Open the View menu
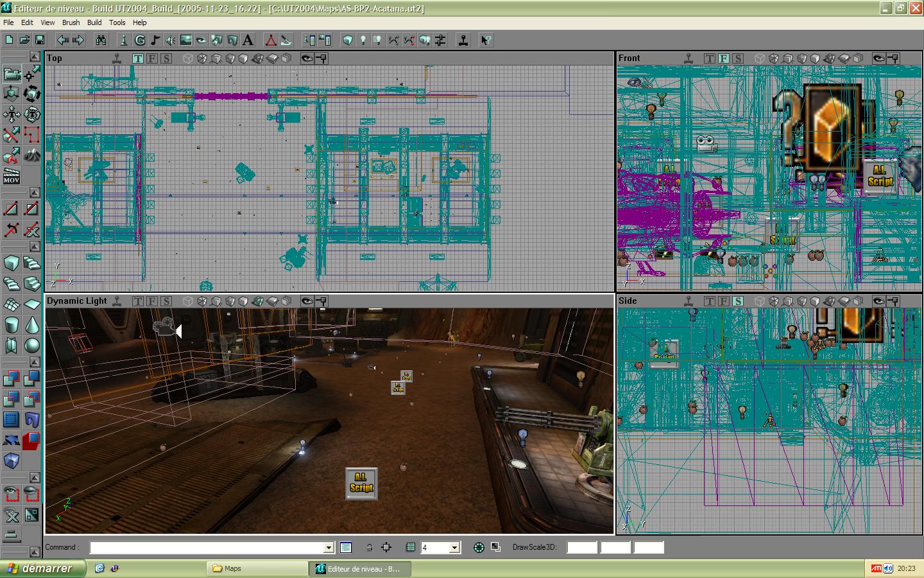924x578 pixels. tap(47, 22)
